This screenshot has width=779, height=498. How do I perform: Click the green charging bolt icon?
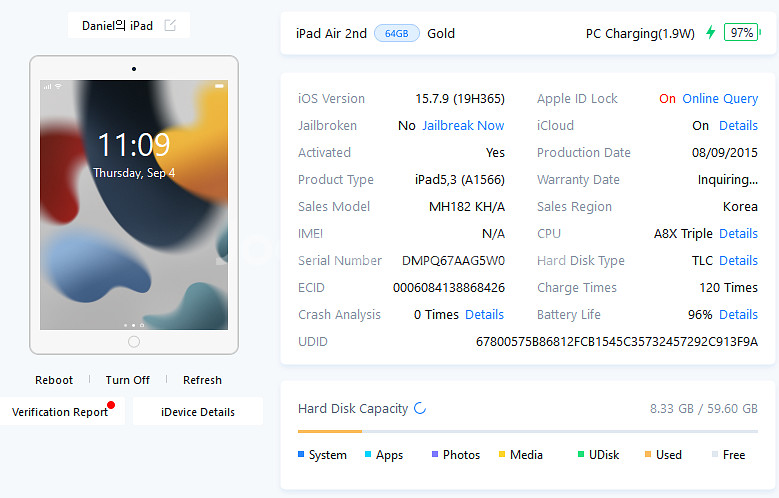click(710, 33)
